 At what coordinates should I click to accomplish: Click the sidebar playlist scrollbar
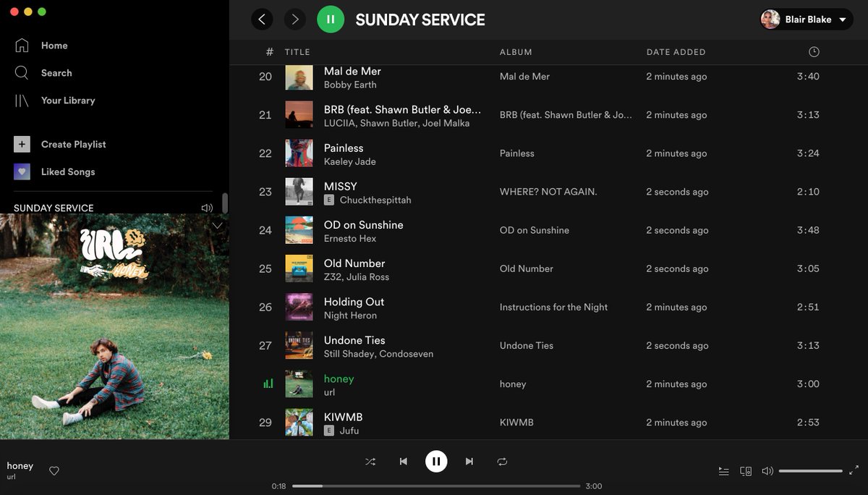coord(225,203)
